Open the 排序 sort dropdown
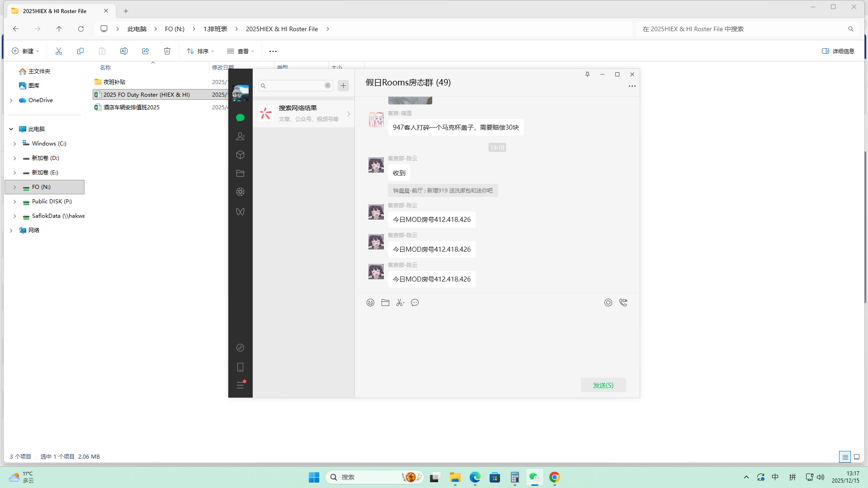This screenshot has height=488, width=868. [x=200, y=51]
